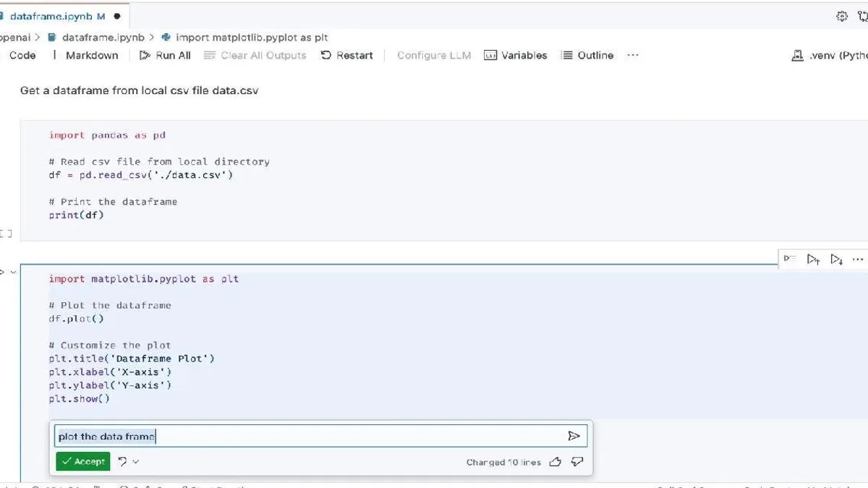Image resolution: width=868 pixels, height=488 pixels.
Task: Click the first cell's execution count brackets
Action: 6,233
